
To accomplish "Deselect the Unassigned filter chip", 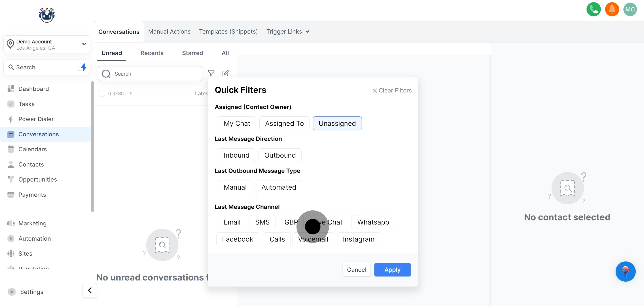I will [337, 123].
